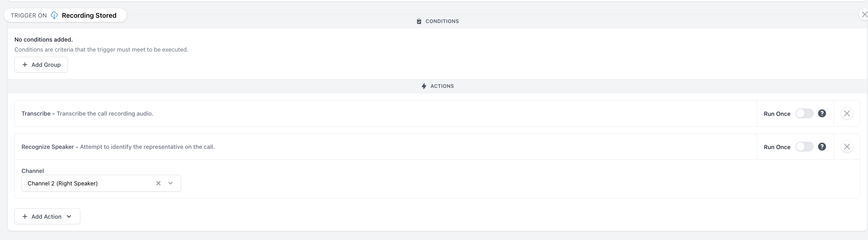Remove the Transcribe action
The height and width of the screenshot is (240, 868).
[x=847, y=113]
